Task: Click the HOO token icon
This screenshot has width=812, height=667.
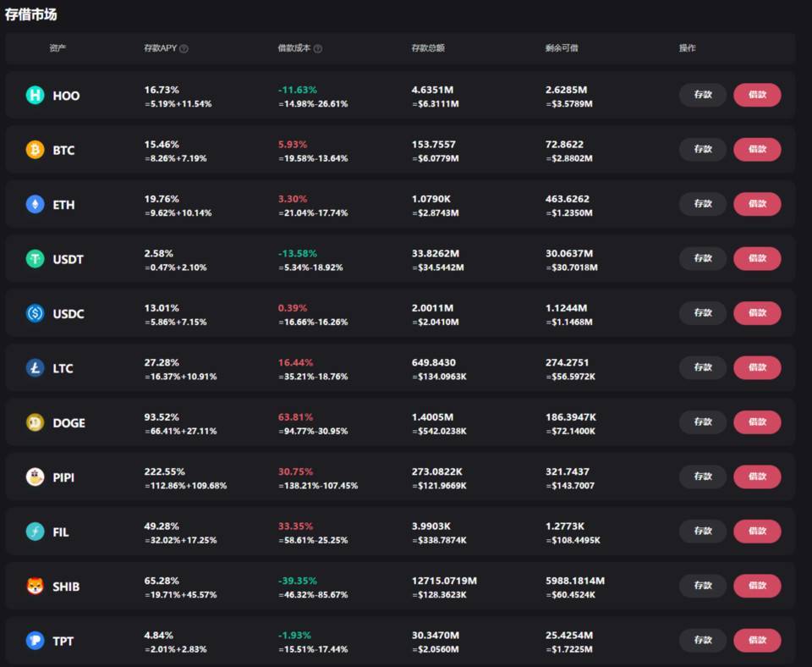Action: point(36,96)
